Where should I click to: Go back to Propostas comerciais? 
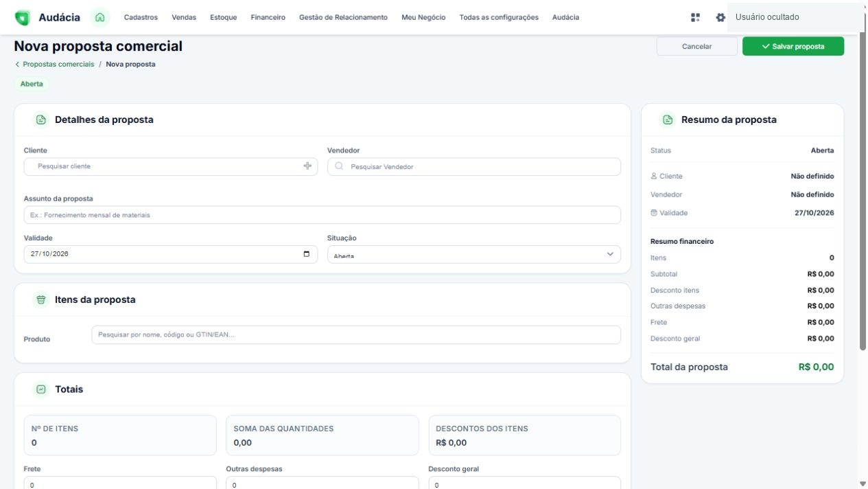[55, 64]
